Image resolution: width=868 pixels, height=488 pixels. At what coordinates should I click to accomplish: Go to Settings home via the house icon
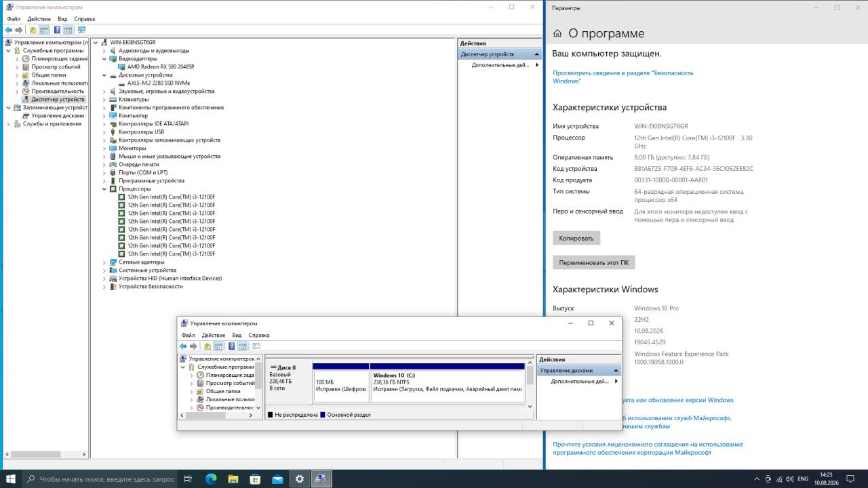[557, 33]
